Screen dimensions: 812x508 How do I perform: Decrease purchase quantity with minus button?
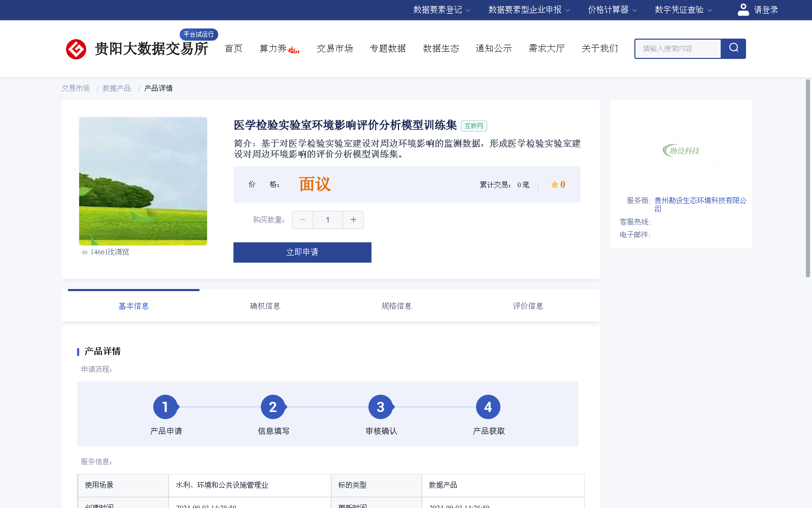(302, 220)
